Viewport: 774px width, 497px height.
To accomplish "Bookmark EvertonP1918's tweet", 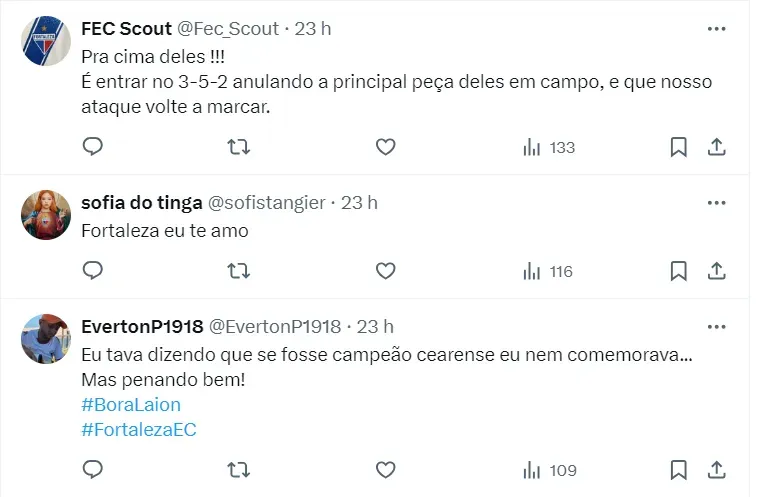I will coord(678,469).
